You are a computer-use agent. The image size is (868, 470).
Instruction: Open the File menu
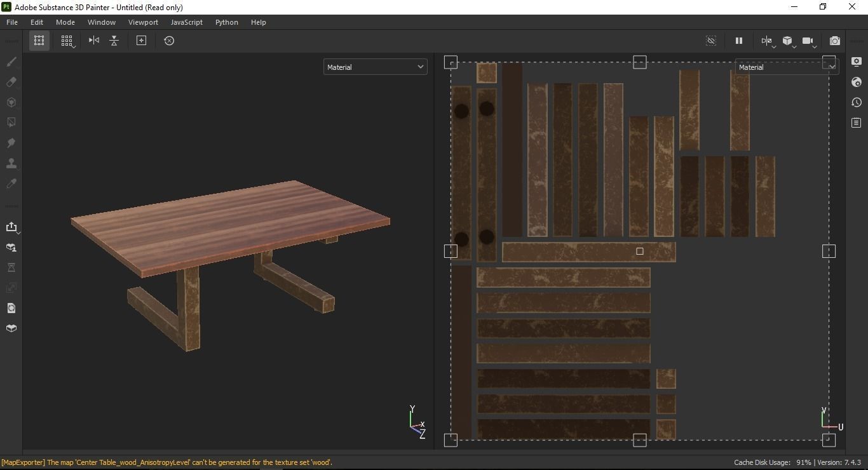(12, 22)
